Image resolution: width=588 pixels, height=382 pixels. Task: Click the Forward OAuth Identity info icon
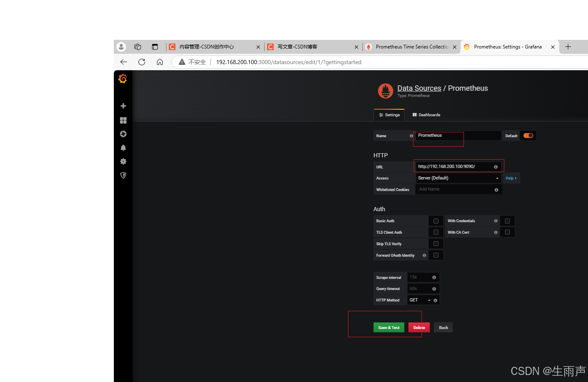point(424,255)
